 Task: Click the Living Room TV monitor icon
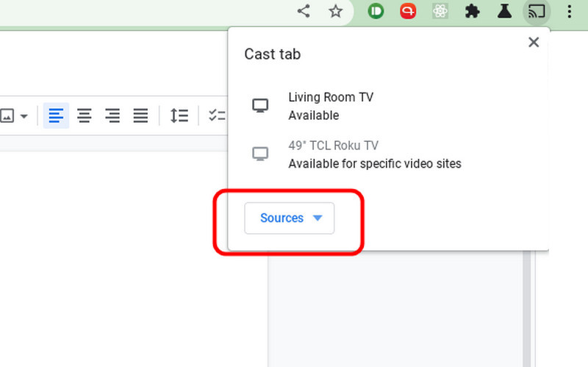260,105
